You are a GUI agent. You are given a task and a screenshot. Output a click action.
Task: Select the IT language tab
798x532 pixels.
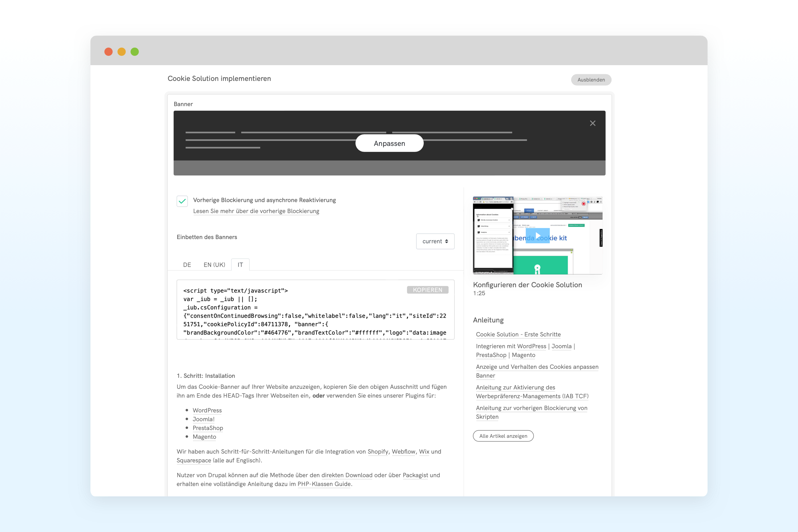[240, 265]
